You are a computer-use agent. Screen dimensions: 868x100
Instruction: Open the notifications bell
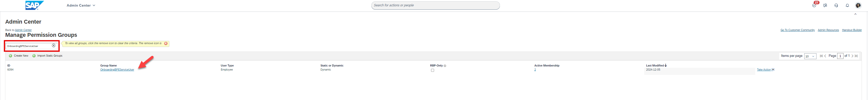pyautogui.click(x=847, y=5)
